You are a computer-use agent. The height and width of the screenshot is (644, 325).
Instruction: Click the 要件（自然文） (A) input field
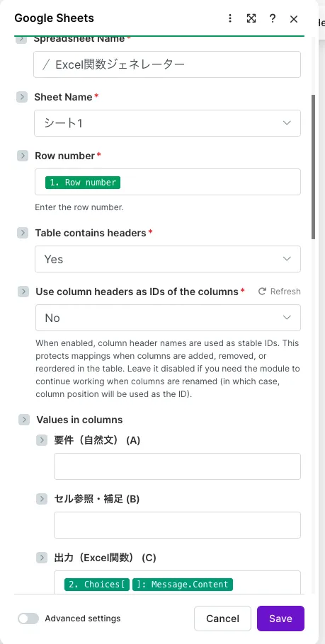click(177, 466)
